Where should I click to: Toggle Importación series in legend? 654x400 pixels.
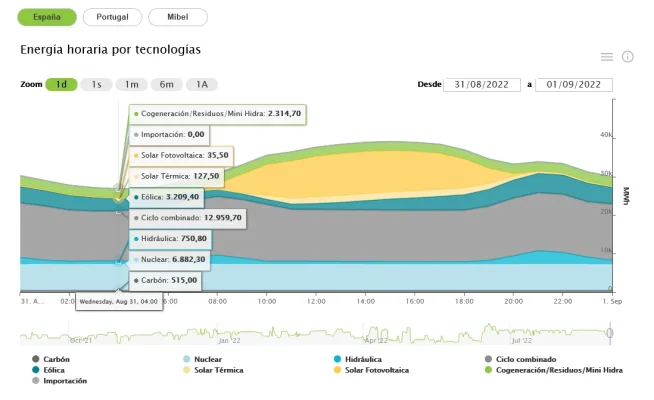pyautogui.click(x=59, y=381)
